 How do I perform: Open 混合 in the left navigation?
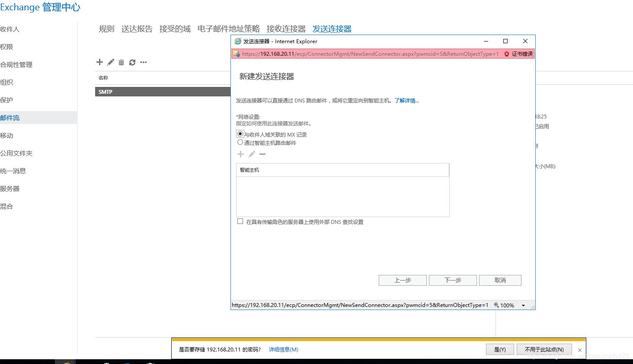pos(6,207)
